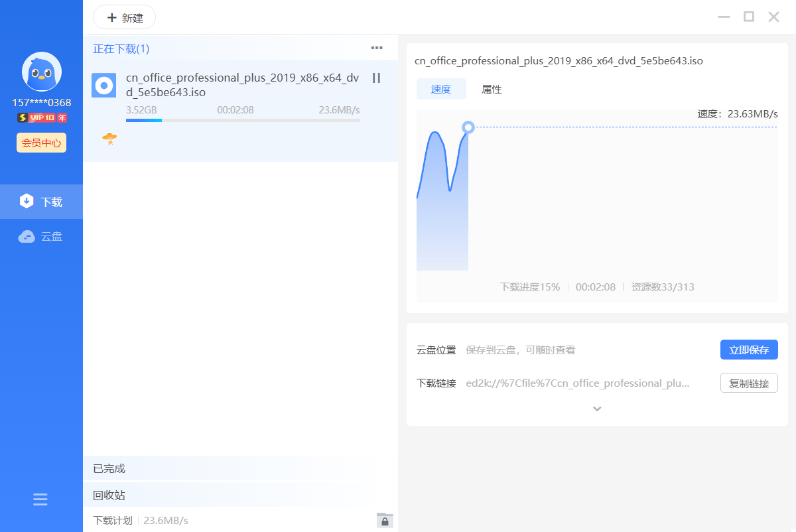This screenshot has width=796, height=532.
Task: Click the VIP 10 年 membership badge
Action: pos(42,117)
